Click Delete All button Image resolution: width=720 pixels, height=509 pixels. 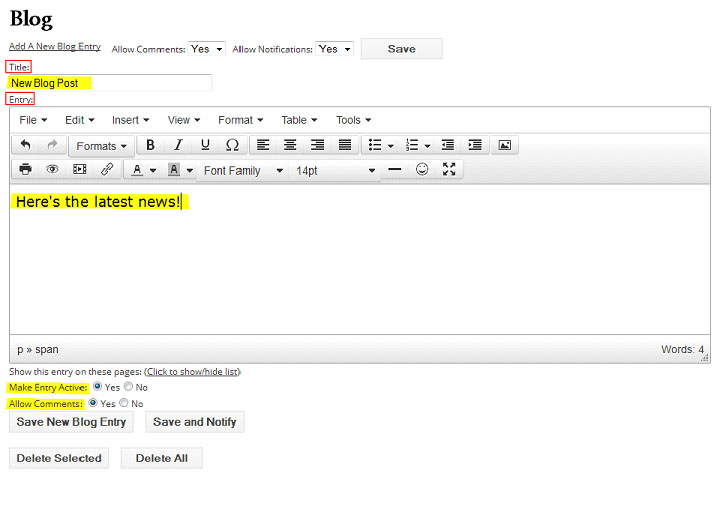pyautogui.click(x=162, y=458)
